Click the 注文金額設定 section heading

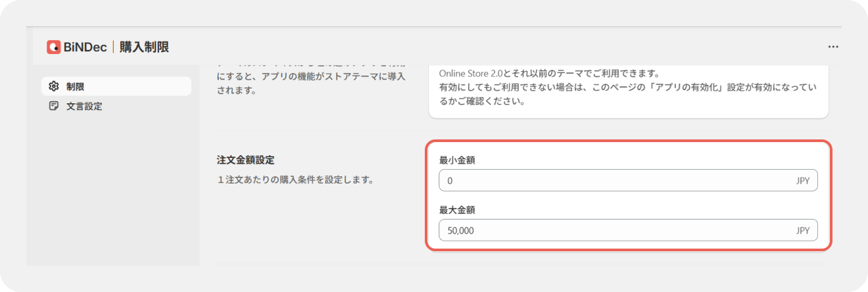point(245,160)
